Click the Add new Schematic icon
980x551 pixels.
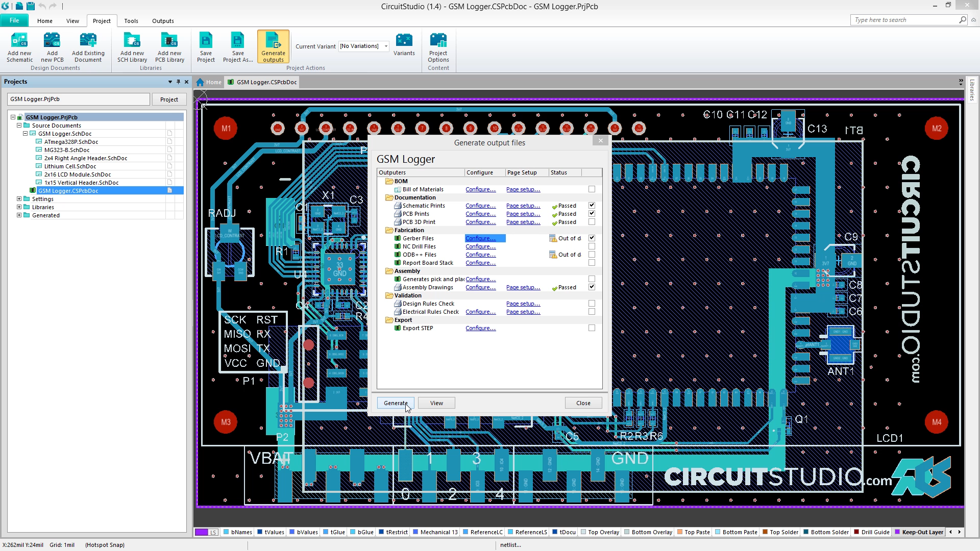19,41
